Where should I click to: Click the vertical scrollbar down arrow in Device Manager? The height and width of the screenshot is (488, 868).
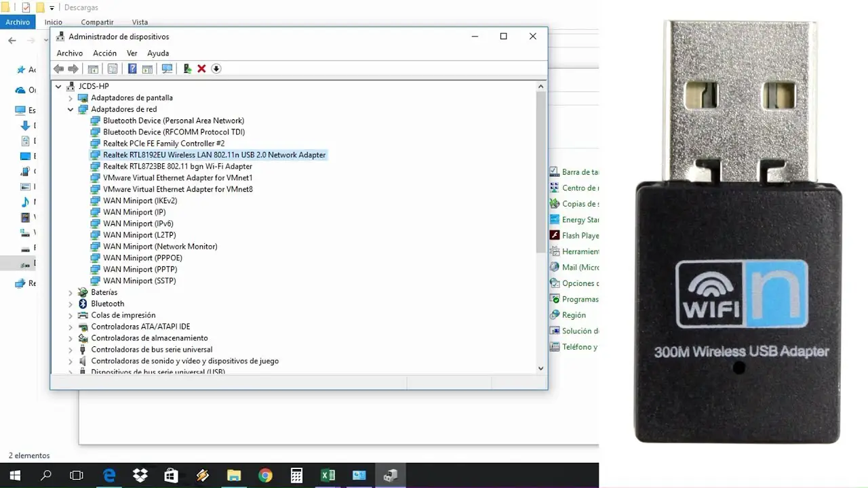click(x=540, y=368)
